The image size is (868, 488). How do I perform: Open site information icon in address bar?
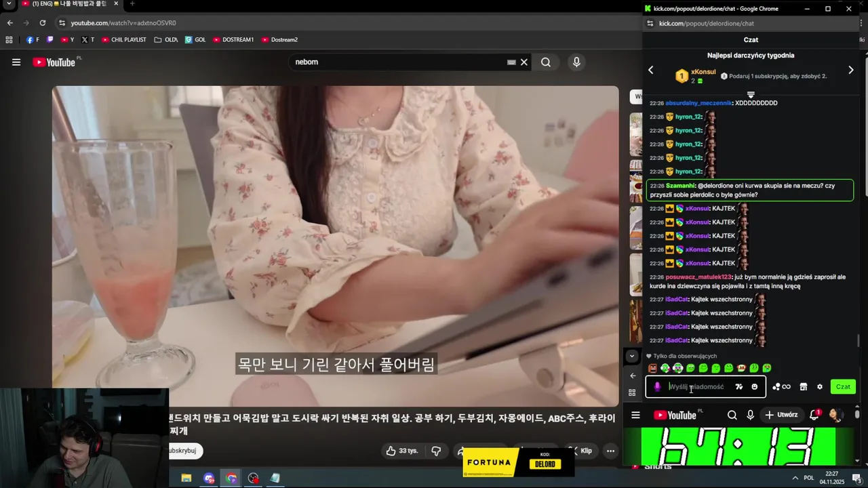click(62, 23)
